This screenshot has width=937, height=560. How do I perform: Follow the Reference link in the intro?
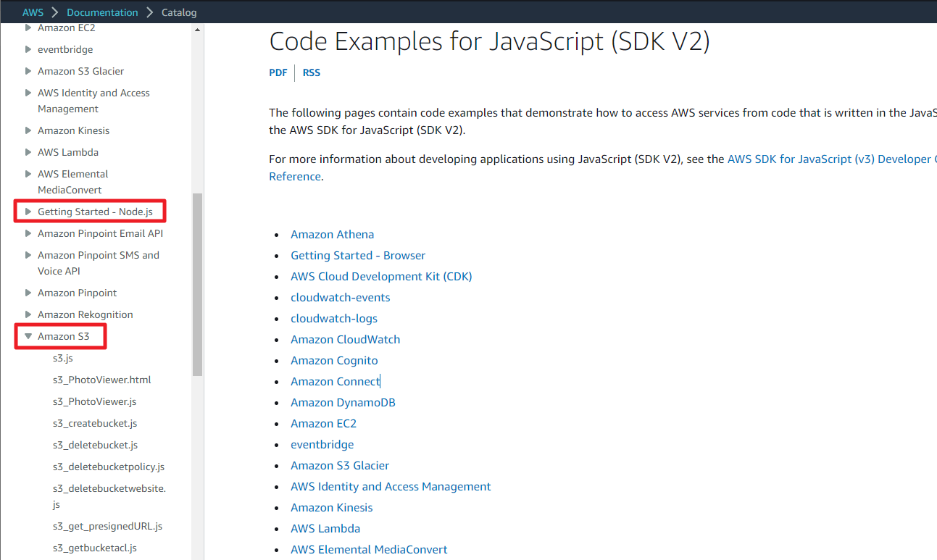295,176
